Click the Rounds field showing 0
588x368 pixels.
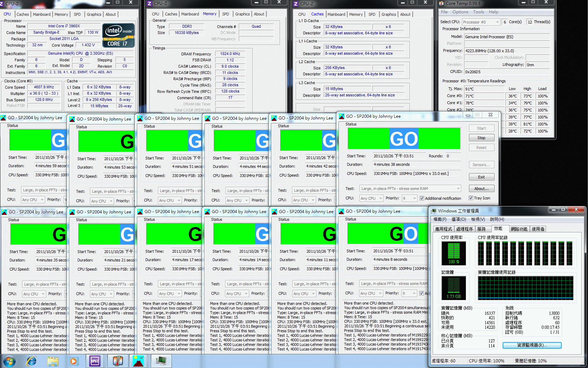[453, 156]
